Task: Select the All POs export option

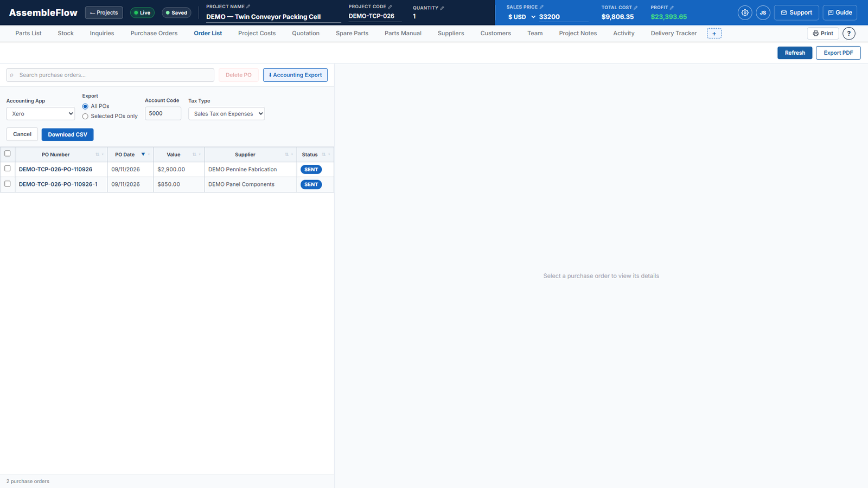Action: pyautogui.click(x=85, y=106)
